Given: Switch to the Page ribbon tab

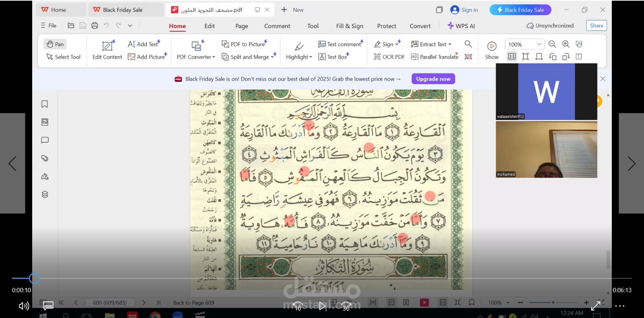Looking at the screenshot, I should tap(242, 26).
